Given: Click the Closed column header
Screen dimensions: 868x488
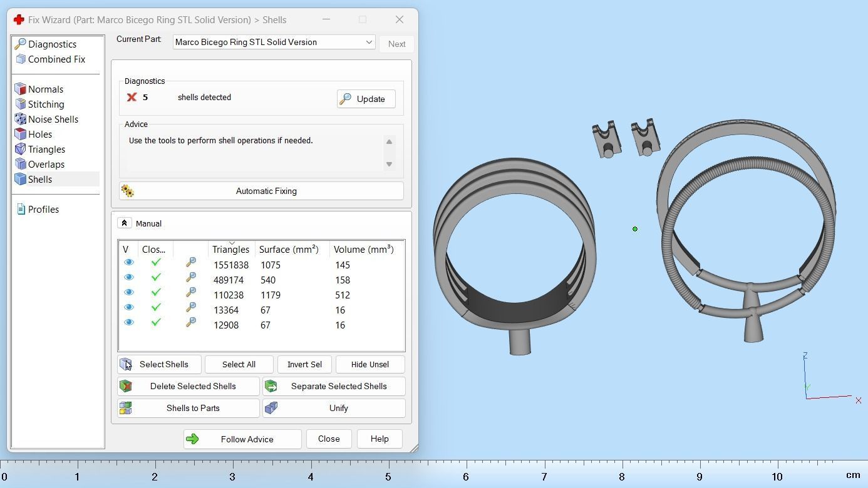Looking at the screenshot, I should click(155, 249).
